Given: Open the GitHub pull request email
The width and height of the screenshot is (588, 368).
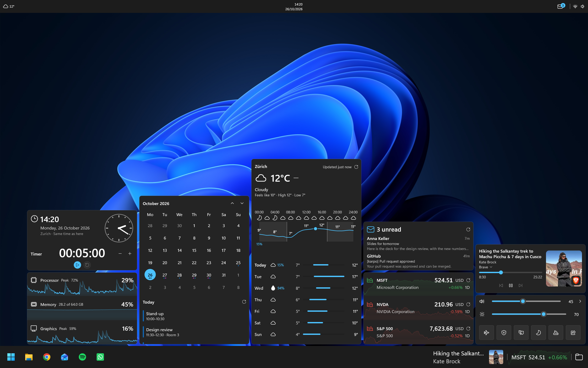Looking at the screenshot, I should coord(418,261).
